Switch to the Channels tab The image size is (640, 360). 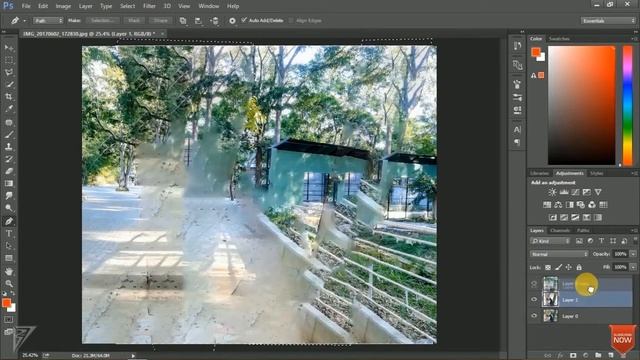(560, 231)
